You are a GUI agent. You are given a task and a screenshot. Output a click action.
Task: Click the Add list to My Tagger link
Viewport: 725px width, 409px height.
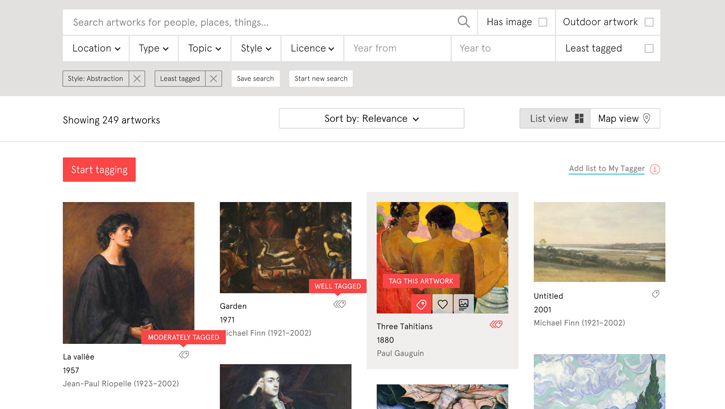pos(607,169)
